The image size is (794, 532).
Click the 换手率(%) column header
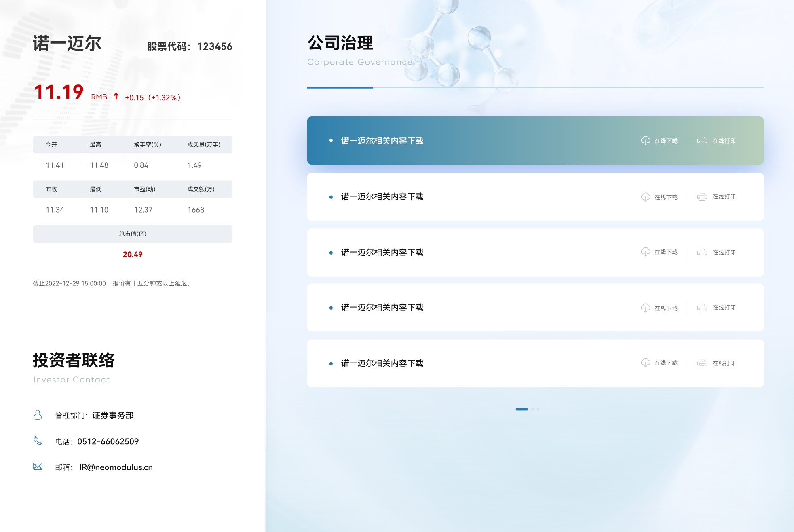148,144
